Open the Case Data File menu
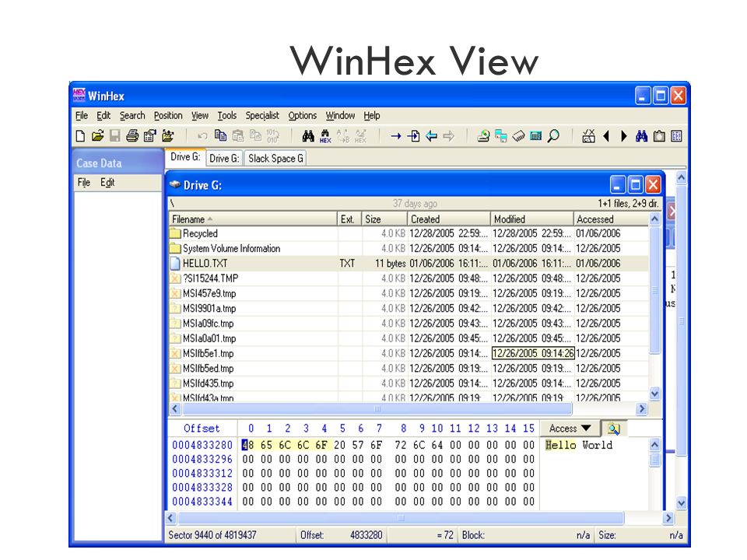The width and height of the screenshot is (747, 560). click(x=84, y=182)
